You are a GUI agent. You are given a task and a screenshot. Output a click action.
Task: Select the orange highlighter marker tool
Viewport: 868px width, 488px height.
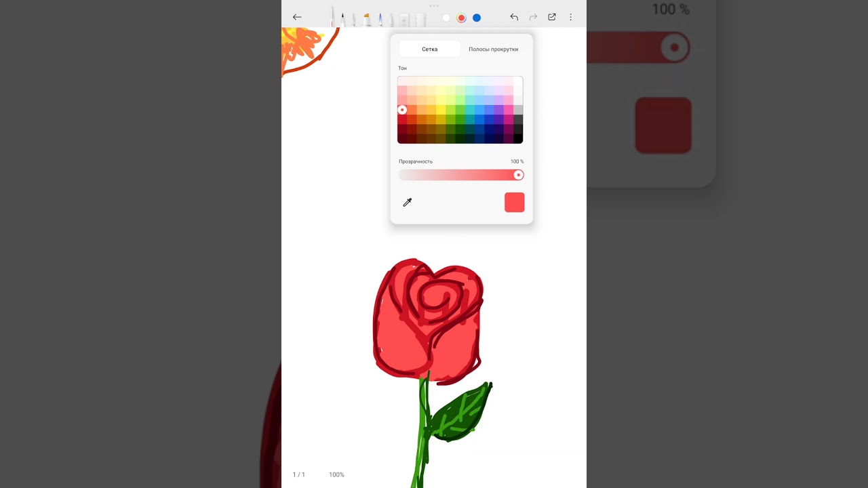pyautogui.click(x=367, y=19)
